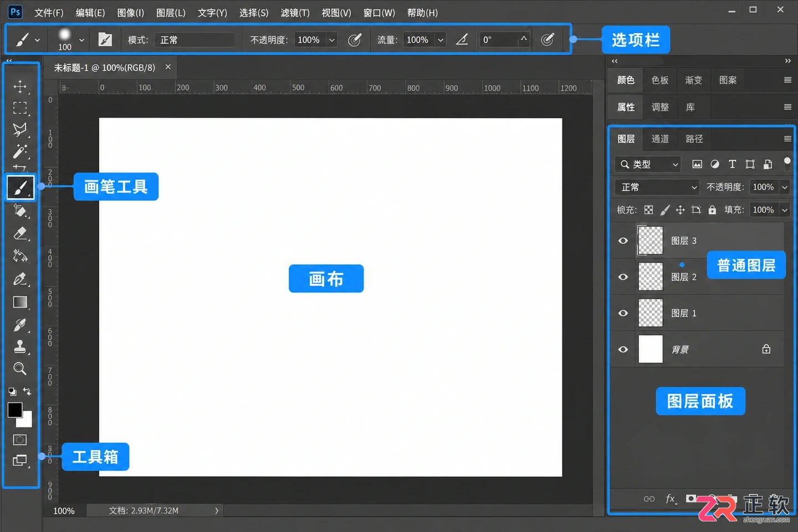Select the Clone Stamp tool
This screenshot has height=532, width=798.
[x=20, y=347]
